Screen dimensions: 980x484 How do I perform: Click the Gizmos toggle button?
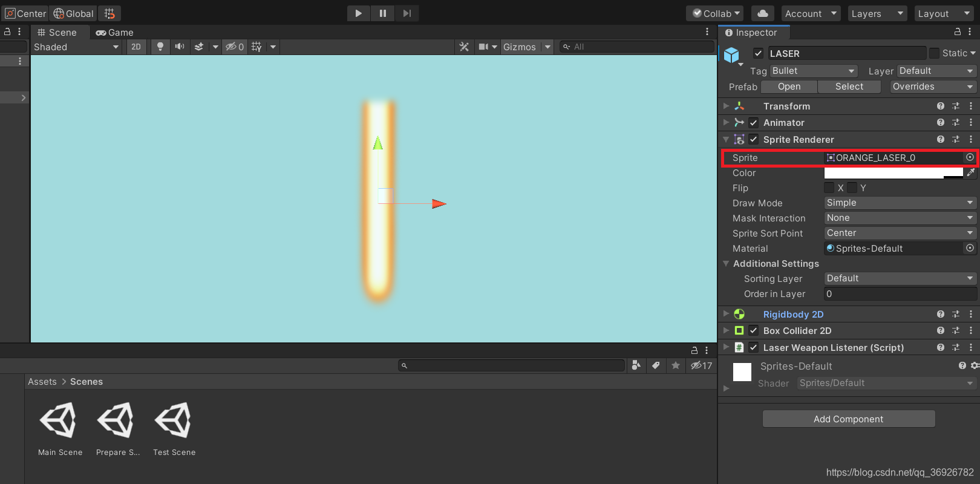click(x=520, y=47)
